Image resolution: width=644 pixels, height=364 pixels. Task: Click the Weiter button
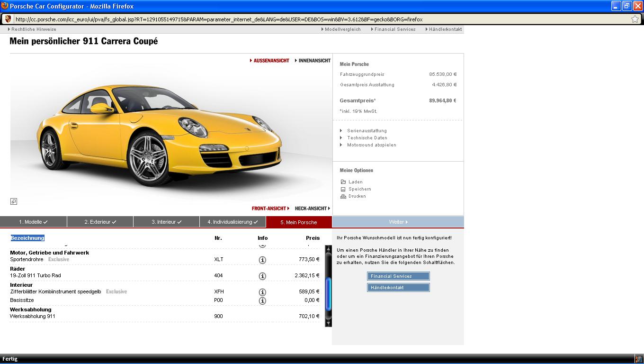pos(398,222)
